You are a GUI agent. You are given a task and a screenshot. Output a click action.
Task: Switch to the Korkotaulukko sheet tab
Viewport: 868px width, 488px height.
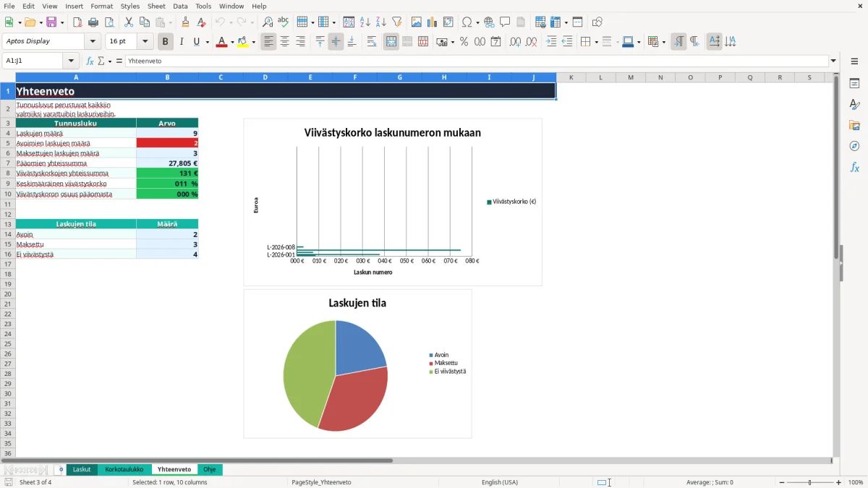coord(124,470)
